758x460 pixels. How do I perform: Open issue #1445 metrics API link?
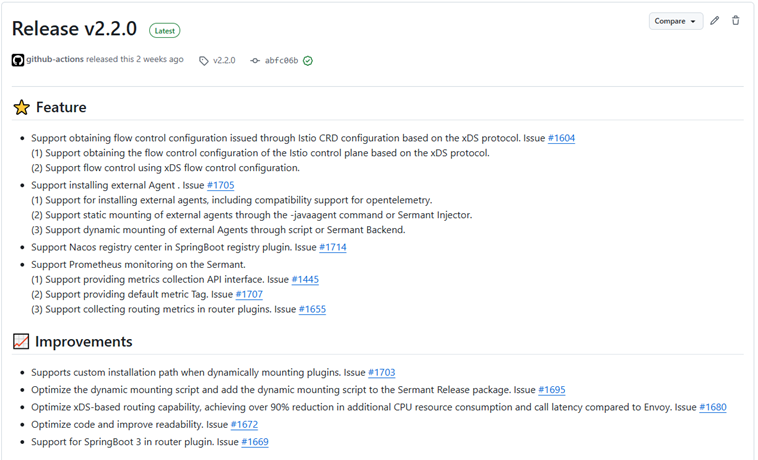(305, 279)
